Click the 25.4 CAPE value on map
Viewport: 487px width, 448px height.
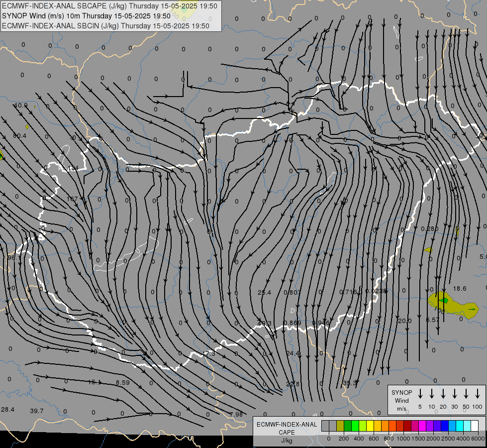tap(264, 292)
